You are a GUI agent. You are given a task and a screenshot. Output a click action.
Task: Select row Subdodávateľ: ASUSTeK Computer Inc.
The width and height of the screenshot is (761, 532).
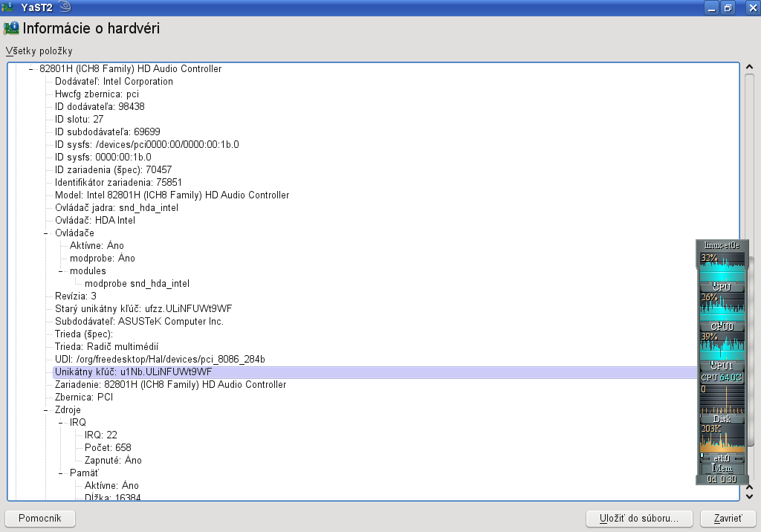click(x=139, y=321)
